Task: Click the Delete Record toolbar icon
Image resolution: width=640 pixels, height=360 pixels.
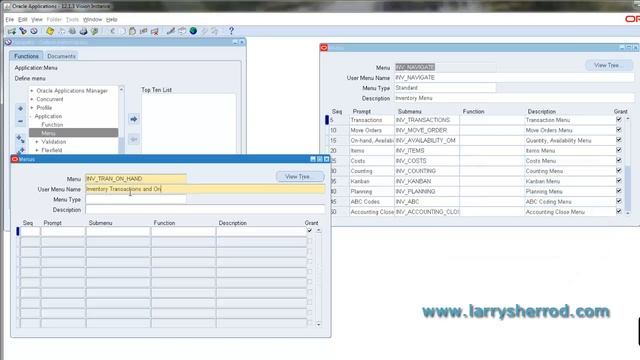Action: click(x=154, y=31)
